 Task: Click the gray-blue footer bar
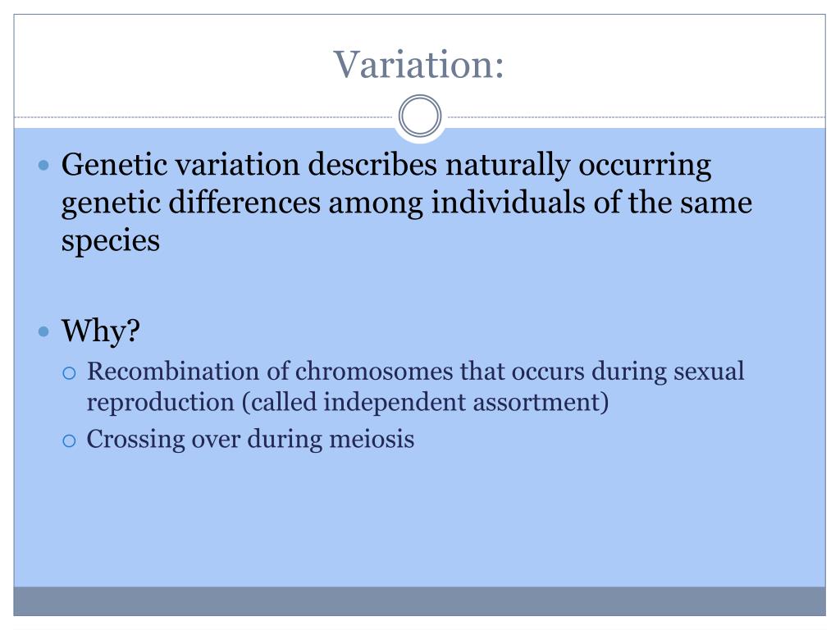[419, 601]
